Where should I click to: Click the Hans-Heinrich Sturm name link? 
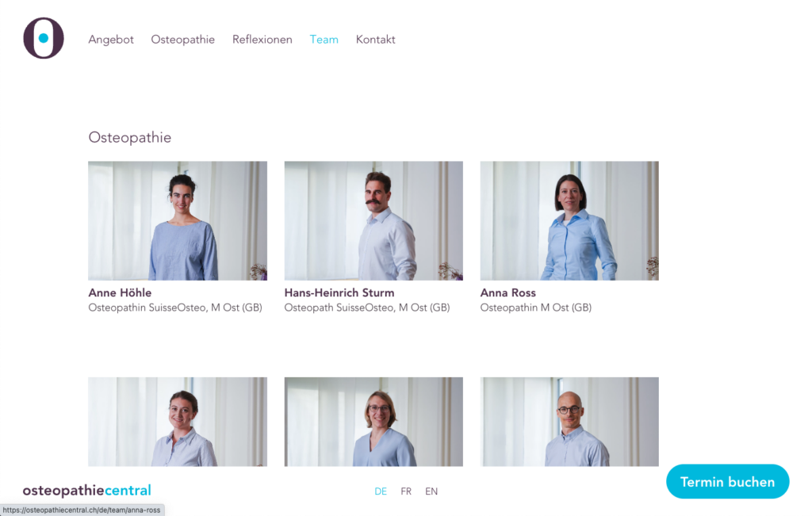339,293
